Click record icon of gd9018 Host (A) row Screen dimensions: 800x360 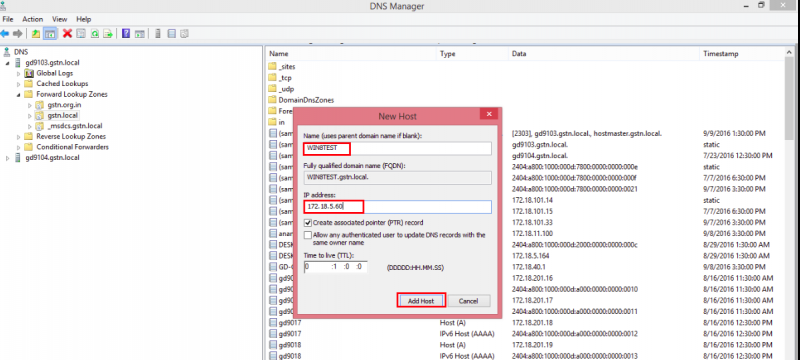[x=273, y=345]
